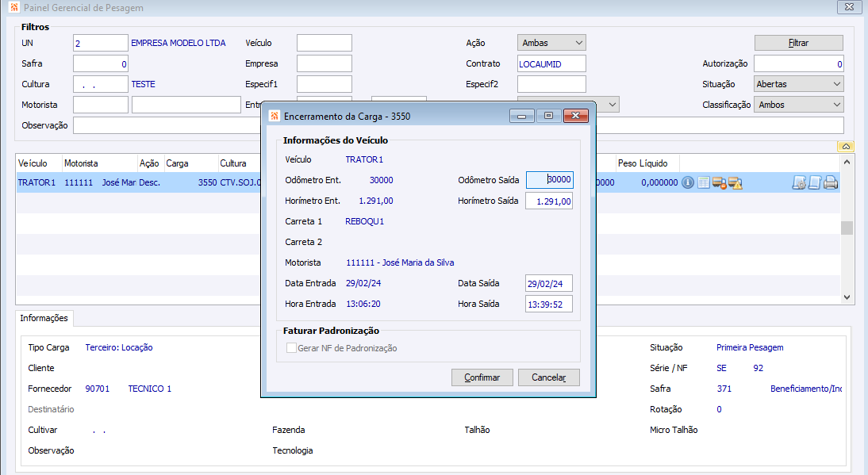Click the truck icon with red stop badge
This screenshot has height=475, width=868.
point(719,182)
